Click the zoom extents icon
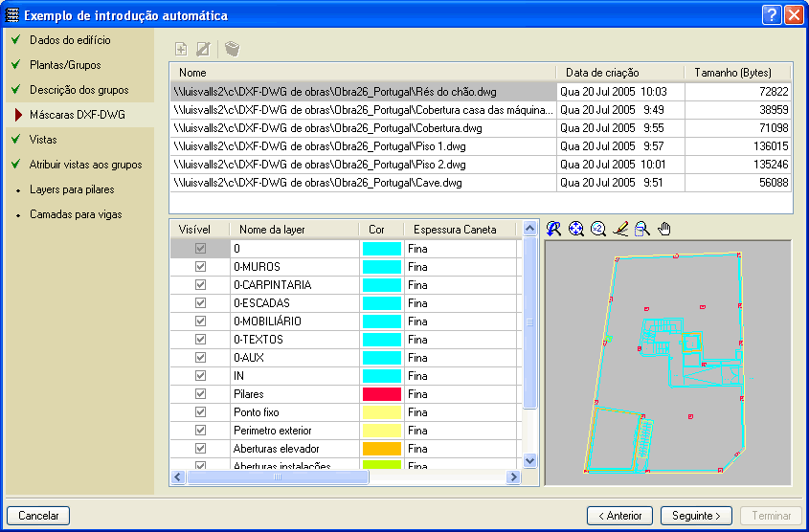 pos(575,229)
